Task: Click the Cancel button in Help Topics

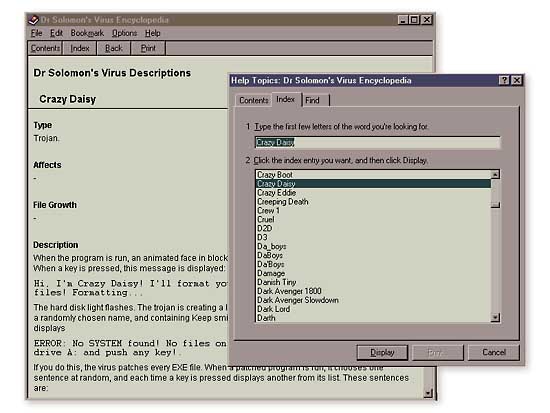Action: point(494,352)
